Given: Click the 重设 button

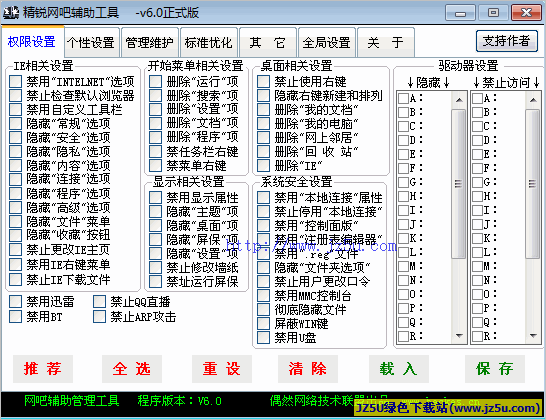Looking at the screenshot, I should pyautogui.click(x=221, y=369).
